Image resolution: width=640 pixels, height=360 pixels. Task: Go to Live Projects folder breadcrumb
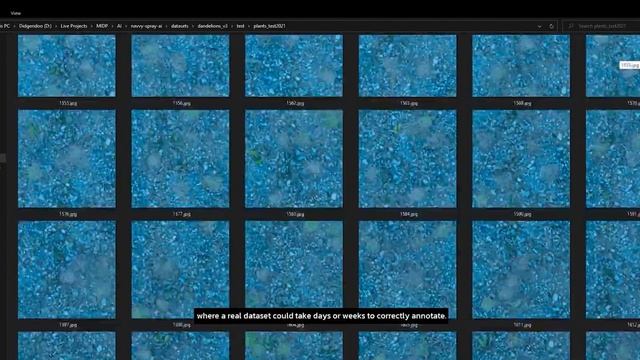[74, 26]
